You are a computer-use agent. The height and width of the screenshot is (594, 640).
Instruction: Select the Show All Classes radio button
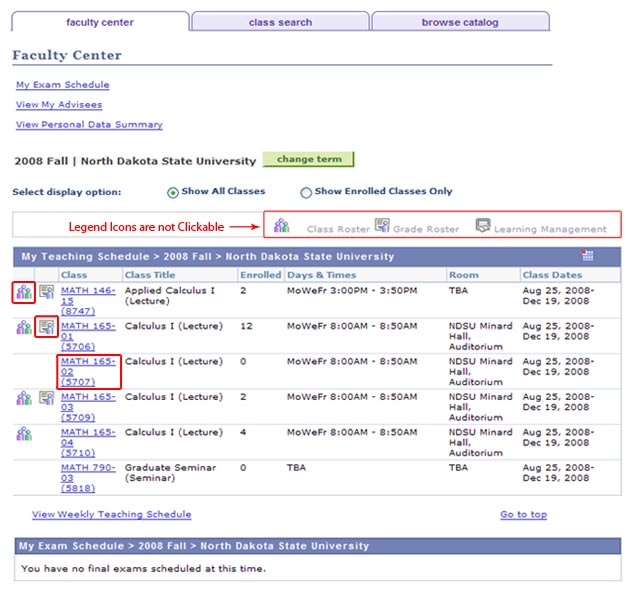pos(173,193)
